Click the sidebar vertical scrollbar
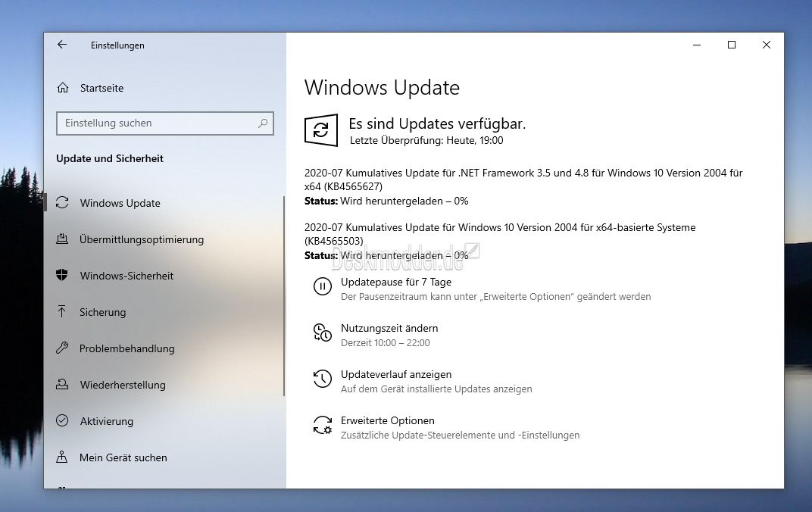Screen dimensions: 812x512 (x=284, y=295)
